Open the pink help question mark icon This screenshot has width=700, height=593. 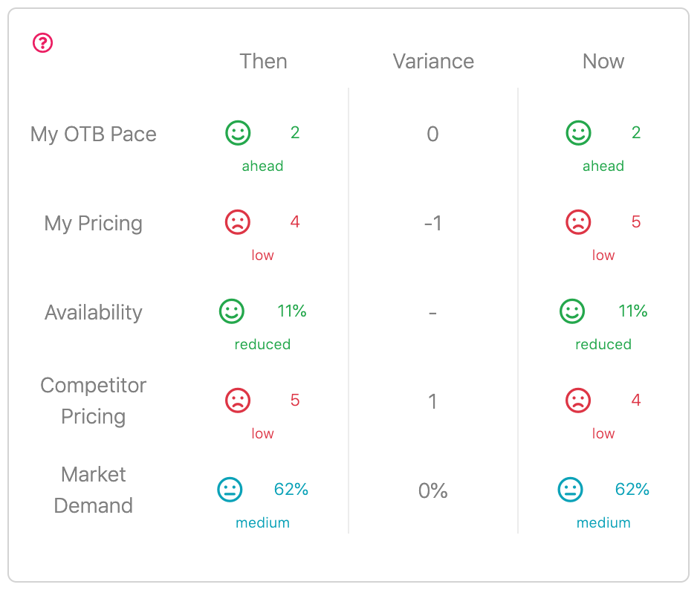(43, 43)
